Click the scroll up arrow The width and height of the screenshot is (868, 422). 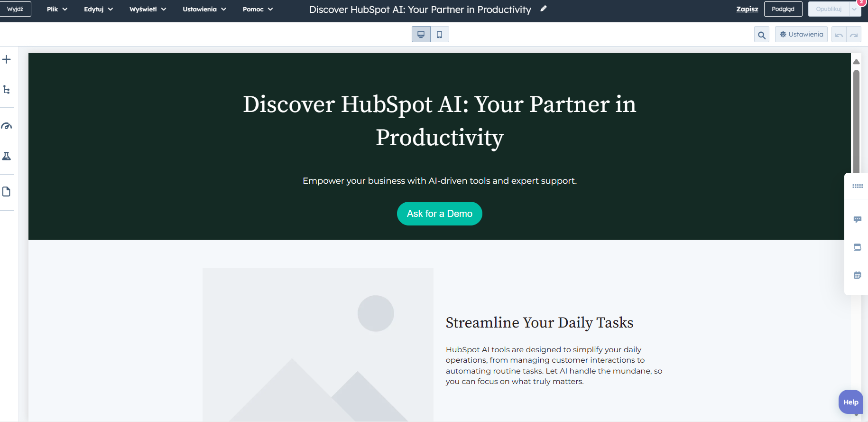point(856,62)
